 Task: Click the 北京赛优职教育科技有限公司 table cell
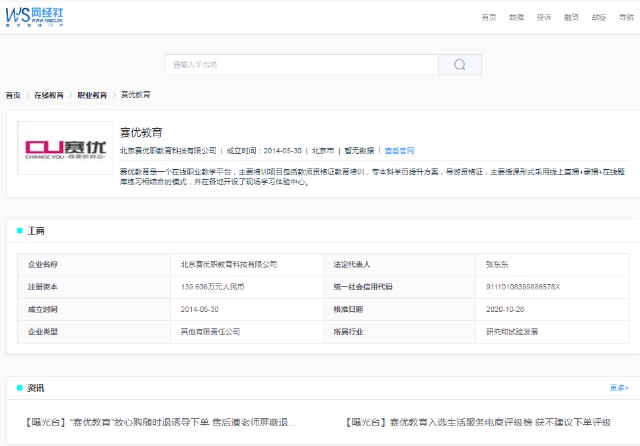(247, 264)
